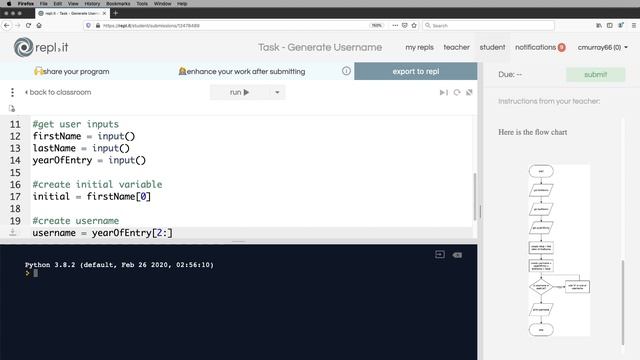
Task: Clear the console with eraser icon
Action: click(x=457, y=255)
